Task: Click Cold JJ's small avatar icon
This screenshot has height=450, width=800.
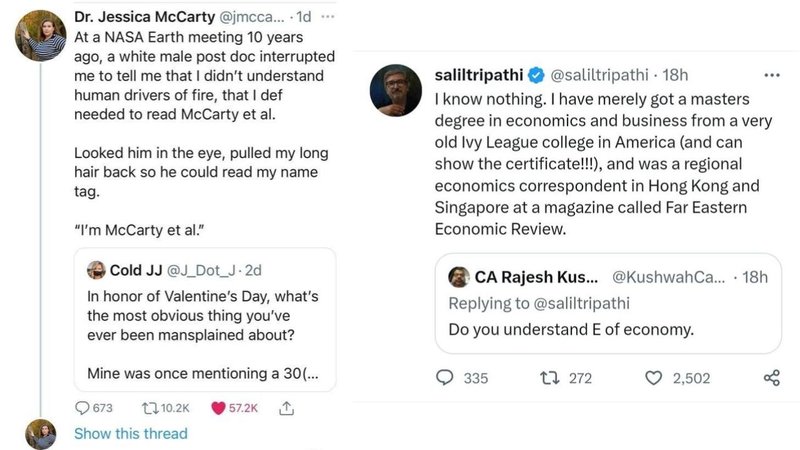Action: click(97, 269)
